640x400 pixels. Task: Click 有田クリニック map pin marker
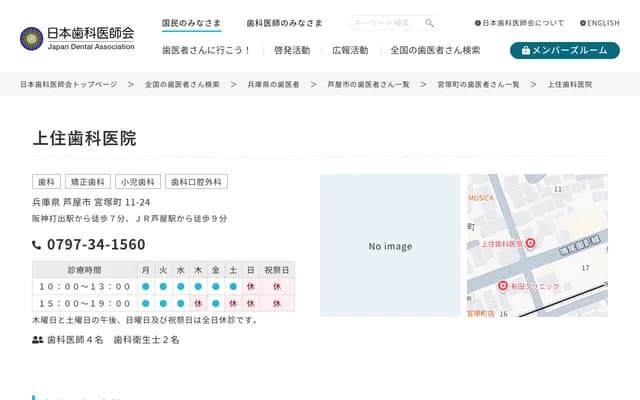click(504, 286)
